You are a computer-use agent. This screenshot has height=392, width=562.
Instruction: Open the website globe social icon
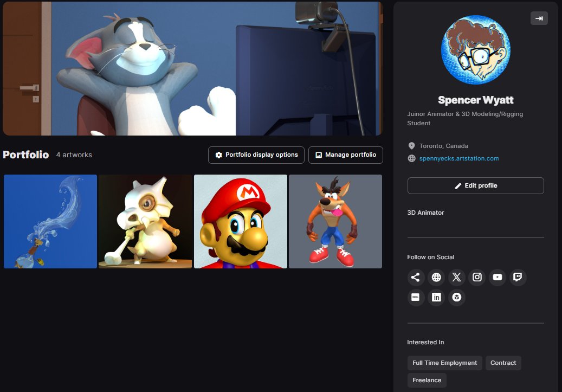pyautogui.click(x=436, y=277)
